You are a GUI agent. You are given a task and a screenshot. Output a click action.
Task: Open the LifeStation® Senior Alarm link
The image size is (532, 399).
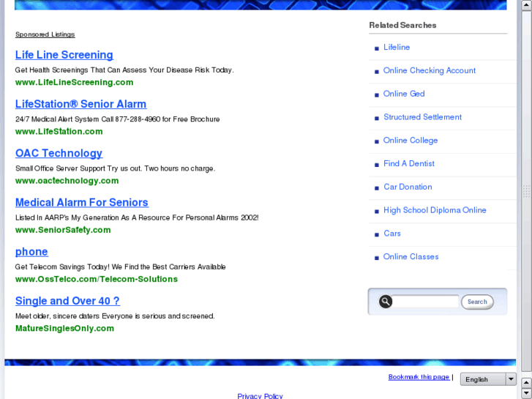click(80, 104)
